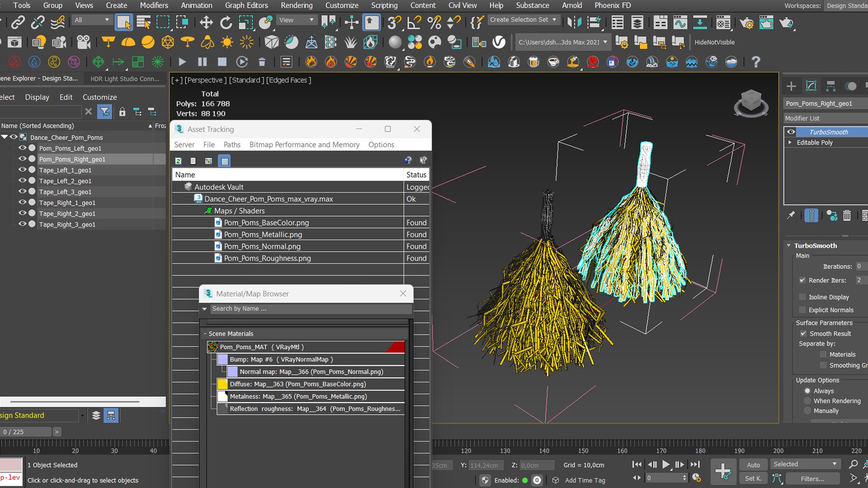868x488 pixels.
Task: Enable the Explicit Normals checkbox
Action: [802, 310]
